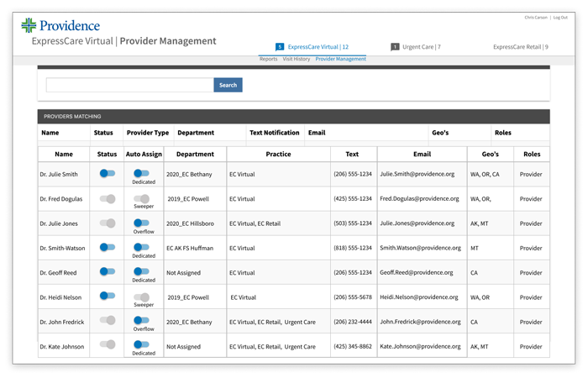Select the name Dr. Heidi Nelson
This screenshot has height=378, width=588.
[60, 297]
